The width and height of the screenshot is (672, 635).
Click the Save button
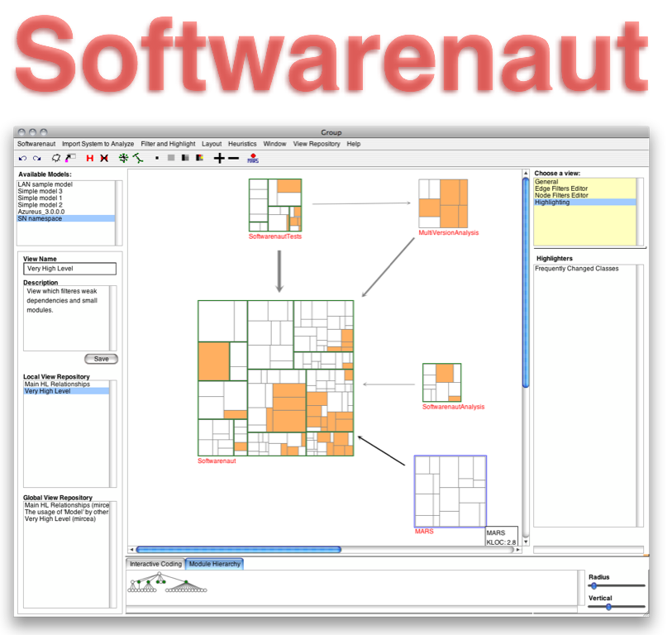point(101,359)
